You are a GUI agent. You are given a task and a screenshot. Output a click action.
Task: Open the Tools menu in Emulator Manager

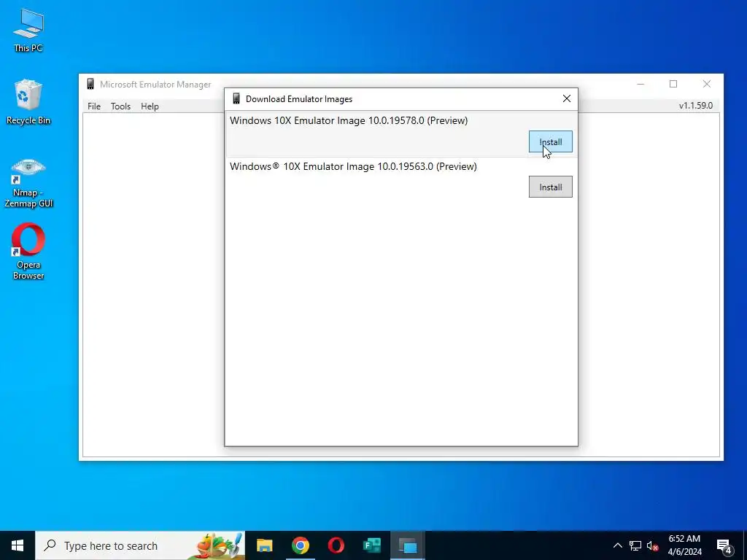point(120,106)
